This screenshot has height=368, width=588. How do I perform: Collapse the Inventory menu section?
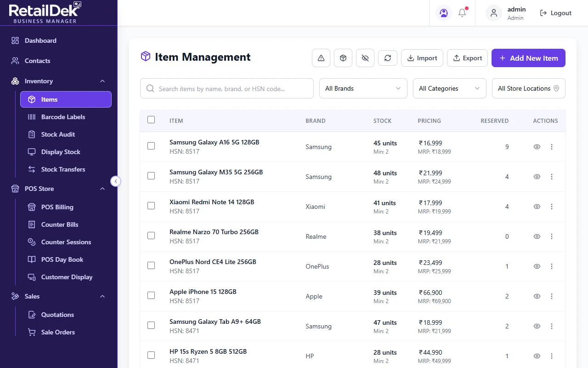59,81
